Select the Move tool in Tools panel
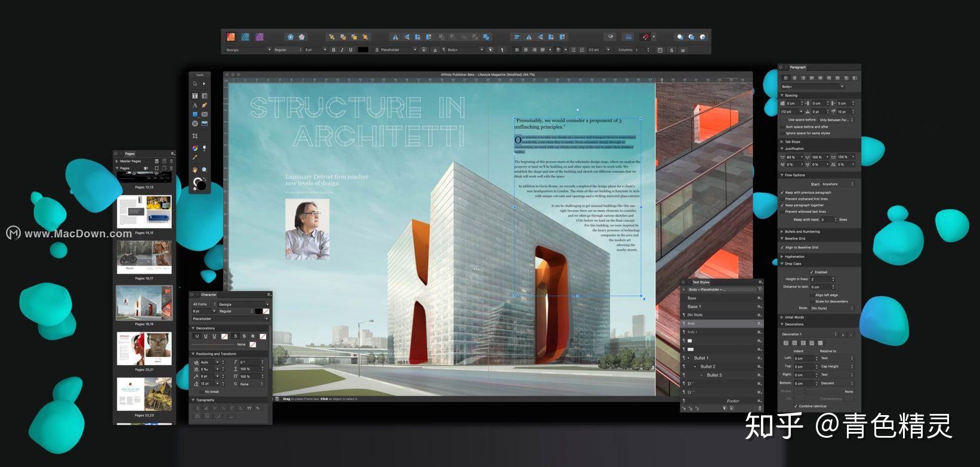The width and height of the screenshot is (980, 467). pyautogui.click(x=195, y=83)
